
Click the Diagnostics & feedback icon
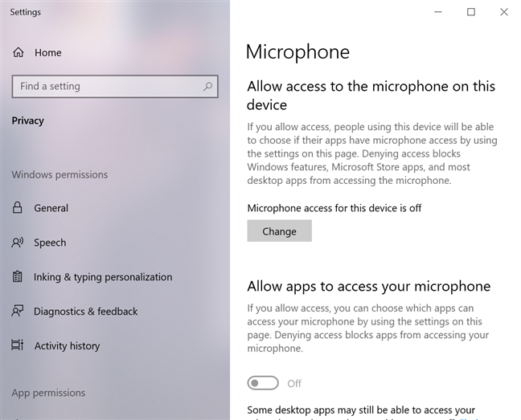(18, 311)
